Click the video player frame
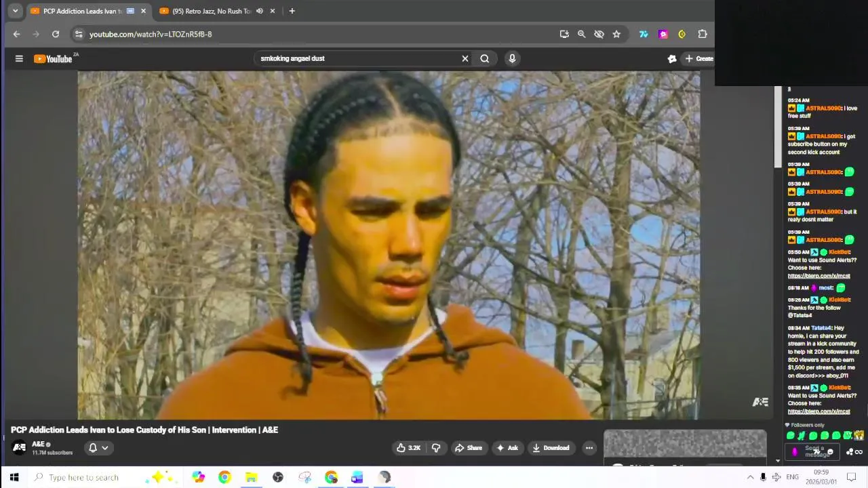The height and width of the screenshot is (488, 868). click(389, 245)
